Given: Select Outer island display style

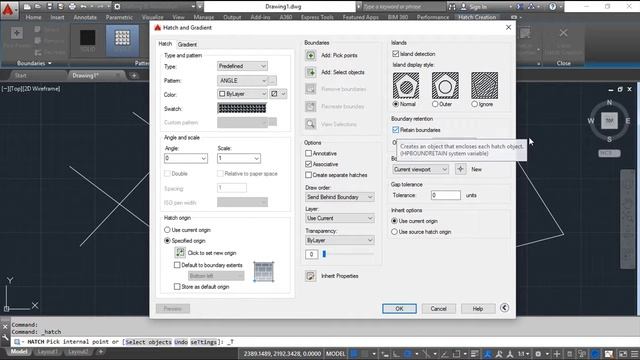Looking at the screenshot, I should [x=435, y=104].
